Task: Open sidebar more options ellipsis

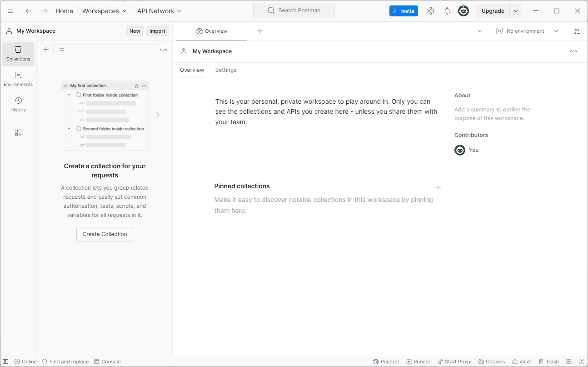Action: [x=164, y=50]
